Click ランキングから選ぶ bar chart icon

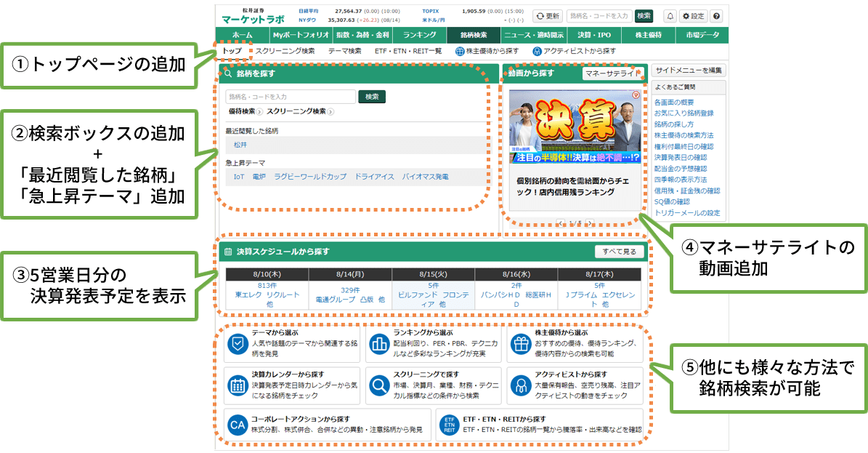(x=380, y=345)
